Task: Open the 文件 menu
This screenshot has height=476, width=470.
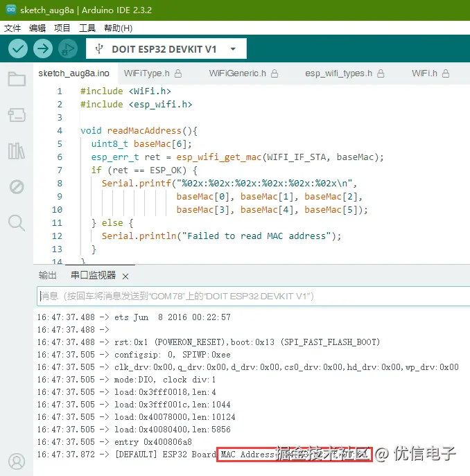Action: [12, 28]
